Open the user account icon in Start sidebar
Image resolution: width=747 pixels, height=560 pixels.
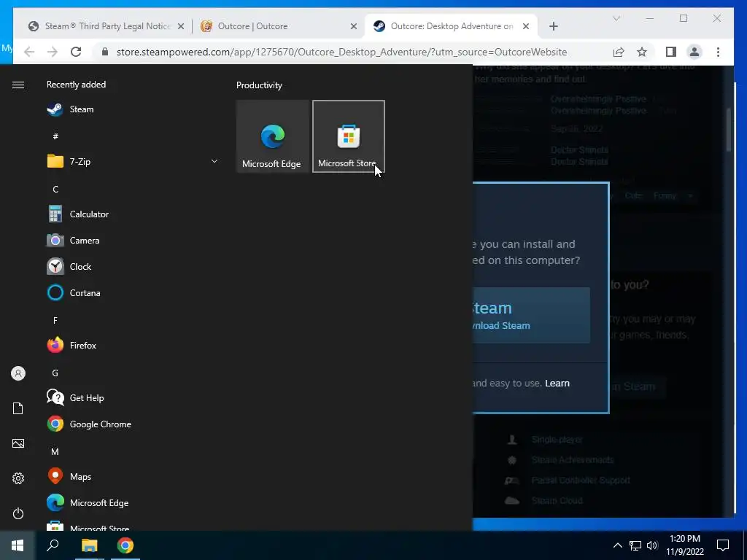click(x=18, y=373)
